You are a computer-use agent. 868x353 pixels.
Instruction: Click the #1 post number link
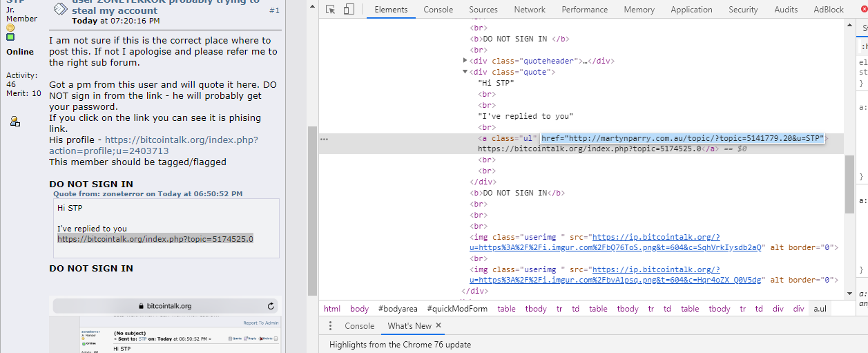pos(274,10)
